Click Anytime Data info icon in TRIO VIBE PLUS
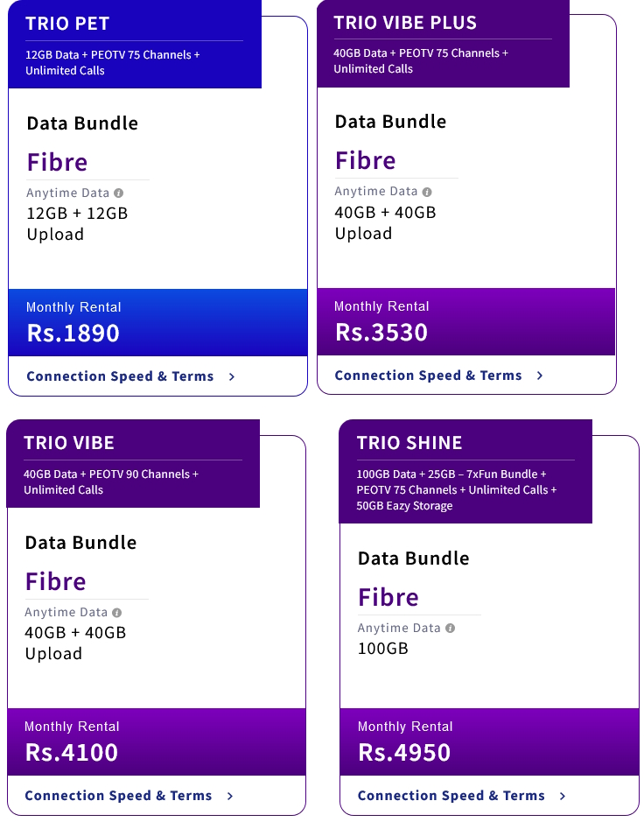The image size is (644, 822). [x=426, y=192]
